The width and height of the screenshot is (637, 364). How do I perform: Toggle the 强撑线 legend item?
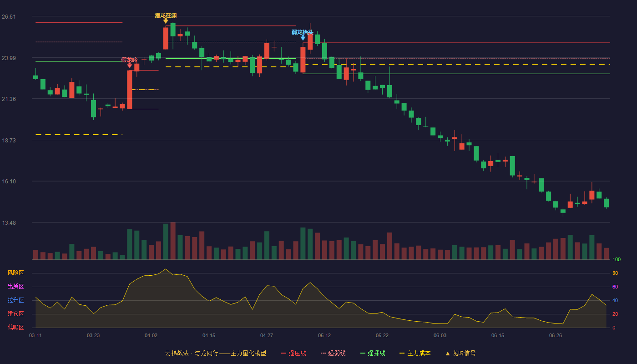[x=373, y=353]
